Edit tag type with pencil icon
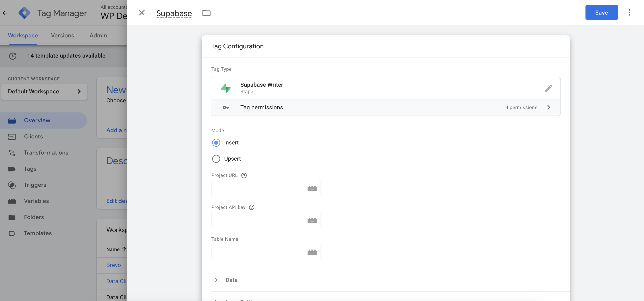The height and width of the screenshot is (301, 644). [548, 88]
